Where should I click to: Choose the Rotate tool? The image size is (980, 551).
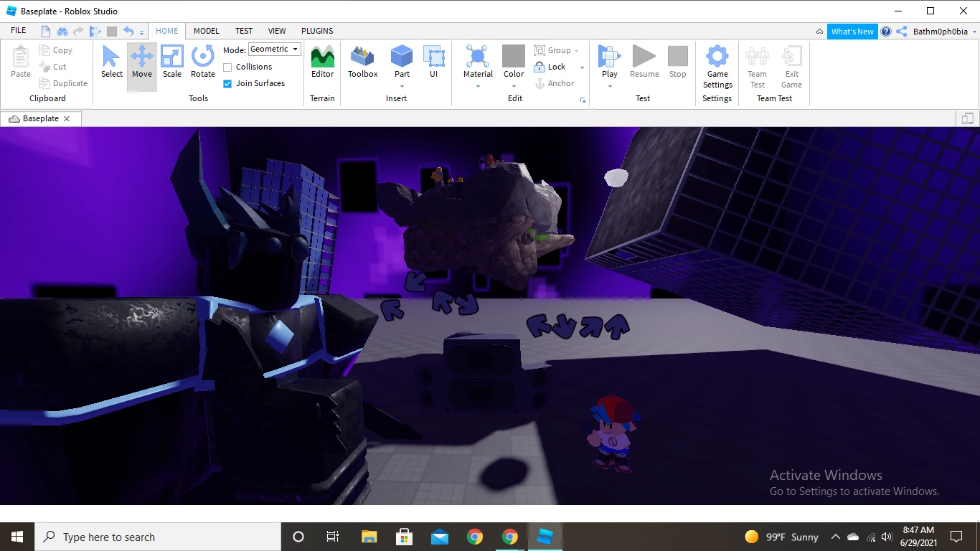pyautogui.click(x=202, y=62)
